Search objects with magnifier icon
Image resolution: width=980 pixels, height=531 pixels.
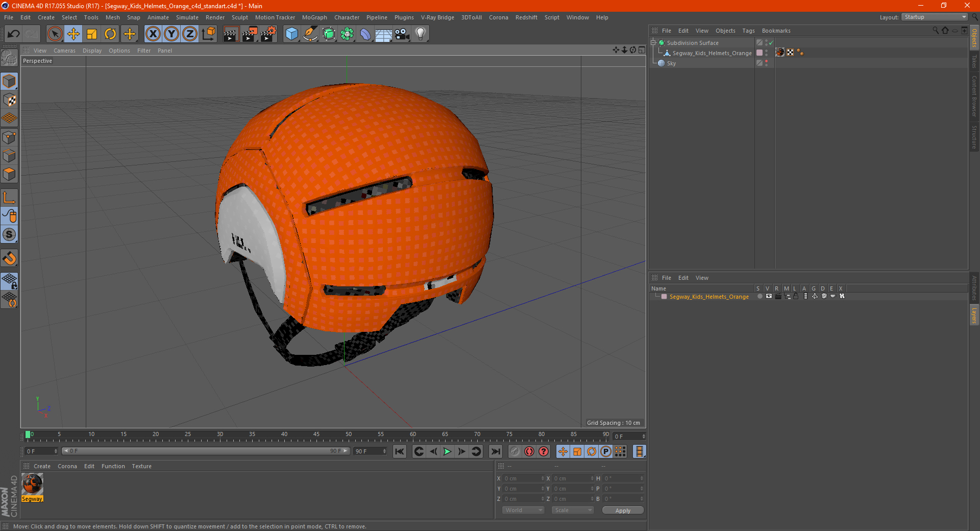[936, 31]
